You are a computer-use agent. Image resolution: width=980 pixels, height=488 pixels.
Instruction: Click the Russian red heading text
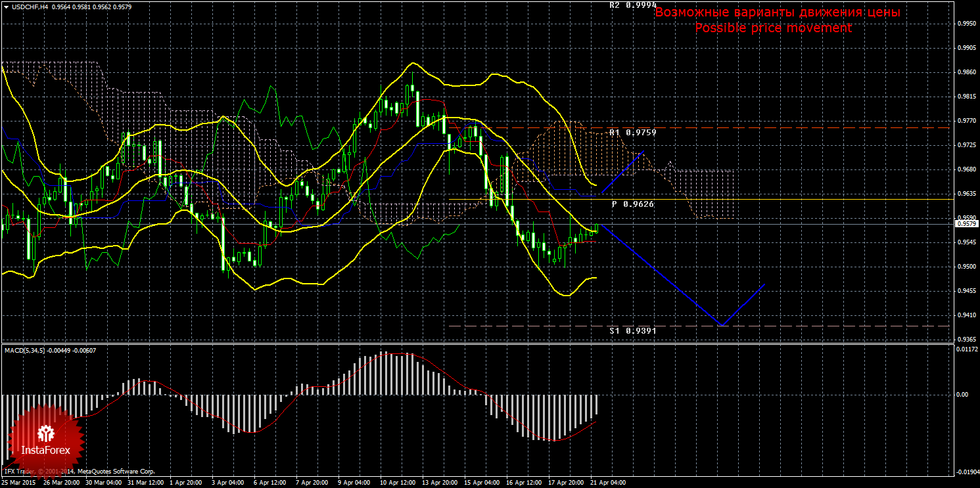coord(778,12)
